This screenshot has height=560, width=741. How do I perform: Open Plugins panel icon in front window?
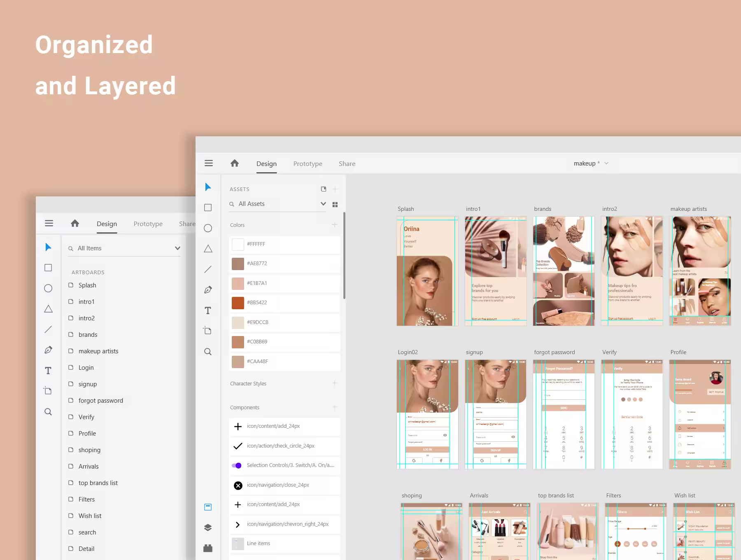(208, 548)
